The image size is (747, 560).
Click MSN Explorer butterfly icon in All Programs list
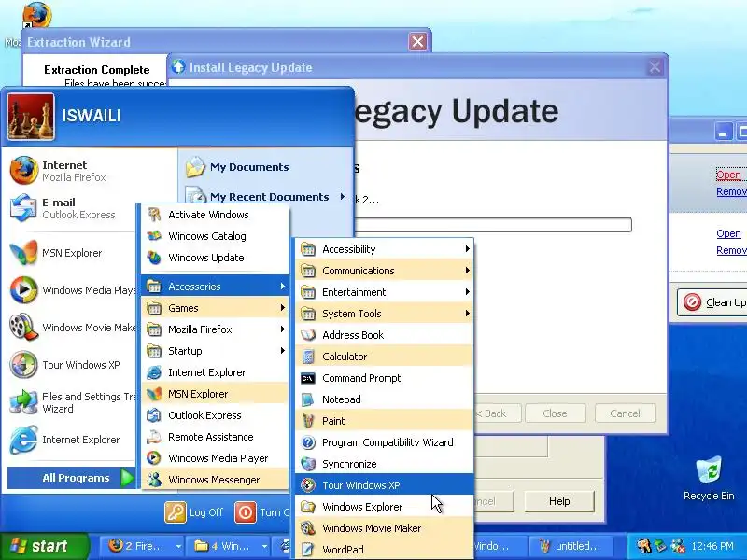tap(154, 394)
